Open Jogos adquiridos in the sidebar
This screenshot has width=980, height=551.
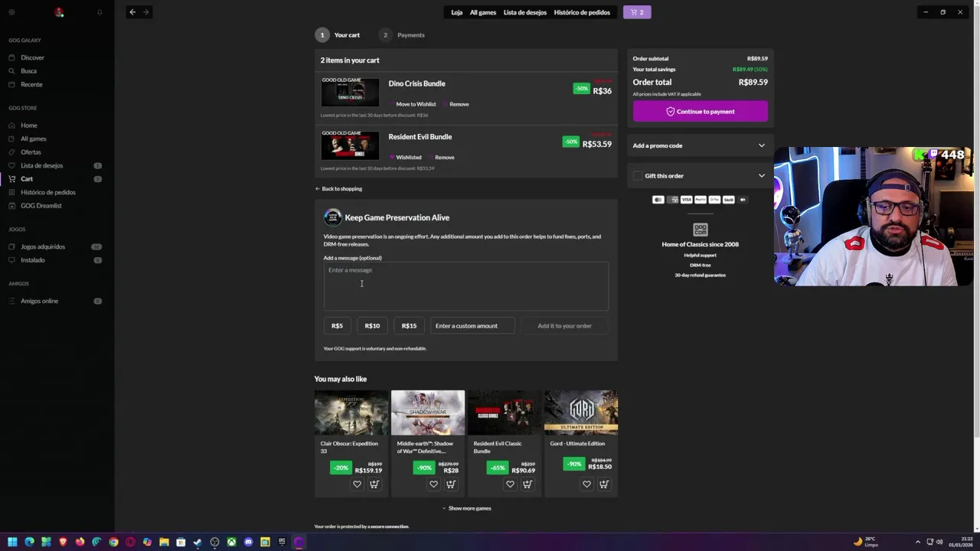point(43,247)
